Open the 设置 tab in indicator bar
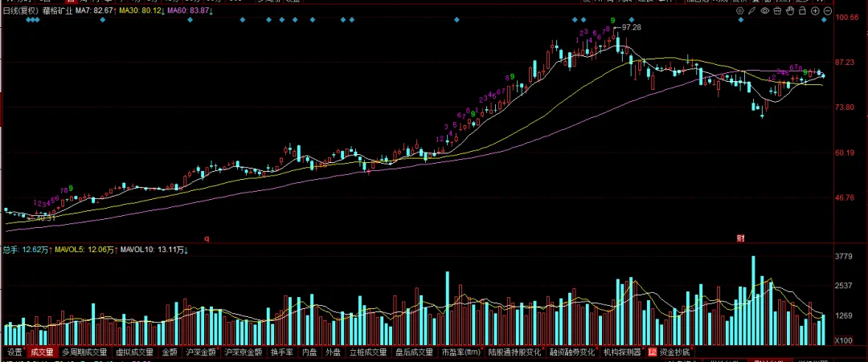This screenshot has width=868, height=362. point(14,352)
